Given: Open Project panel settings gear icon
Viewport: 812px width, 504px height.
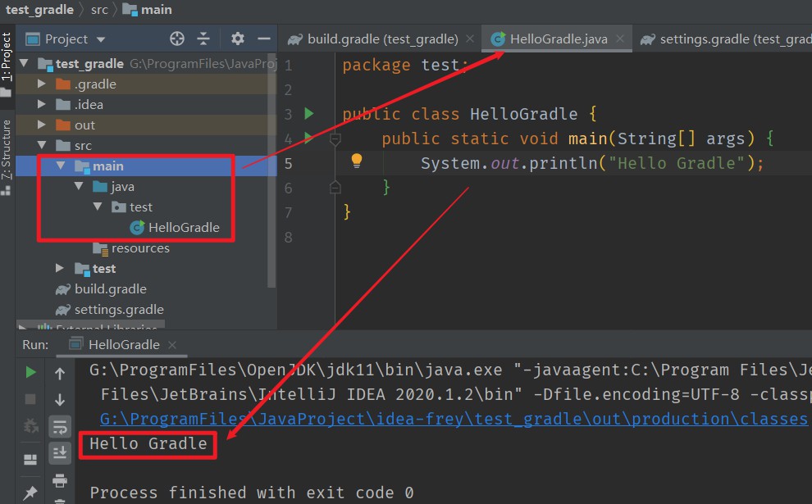Looking at the screenshot, I should click(x=238, y=38).
